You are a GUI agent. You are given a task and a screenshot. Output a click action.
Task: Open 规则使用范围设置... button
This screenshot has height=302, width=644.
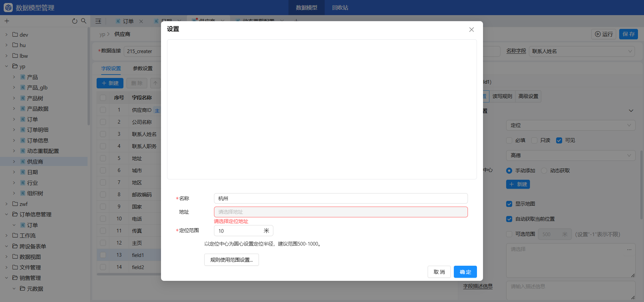coord(231,260)
